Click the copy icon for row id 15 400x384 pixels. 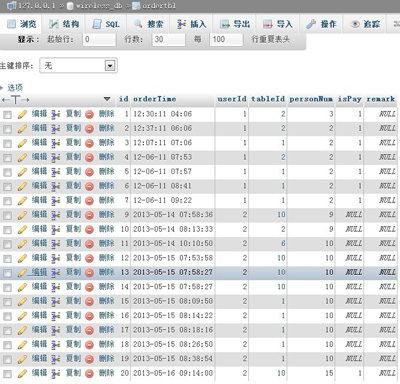tap(56, 302)
